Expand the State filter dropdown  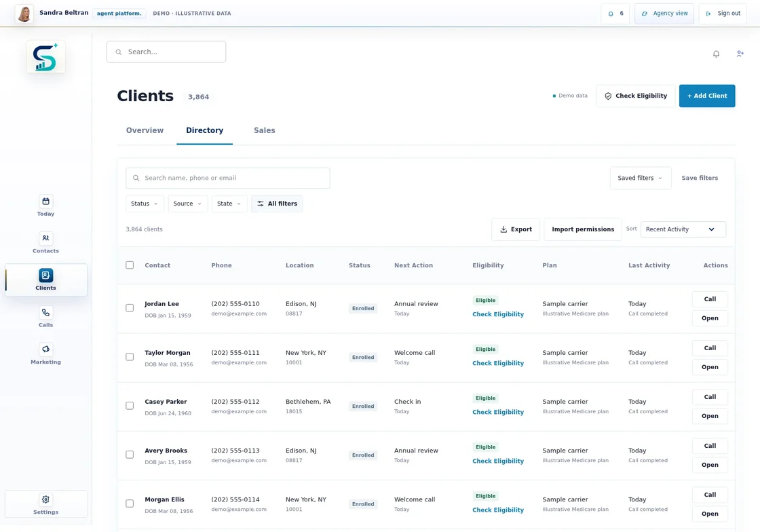coord(229,204)
